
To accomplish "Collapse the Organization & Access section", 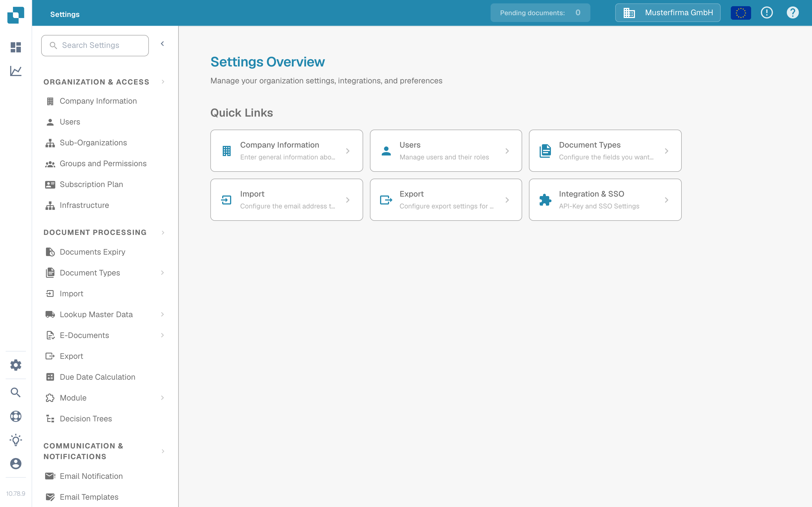I will point(163,82).
